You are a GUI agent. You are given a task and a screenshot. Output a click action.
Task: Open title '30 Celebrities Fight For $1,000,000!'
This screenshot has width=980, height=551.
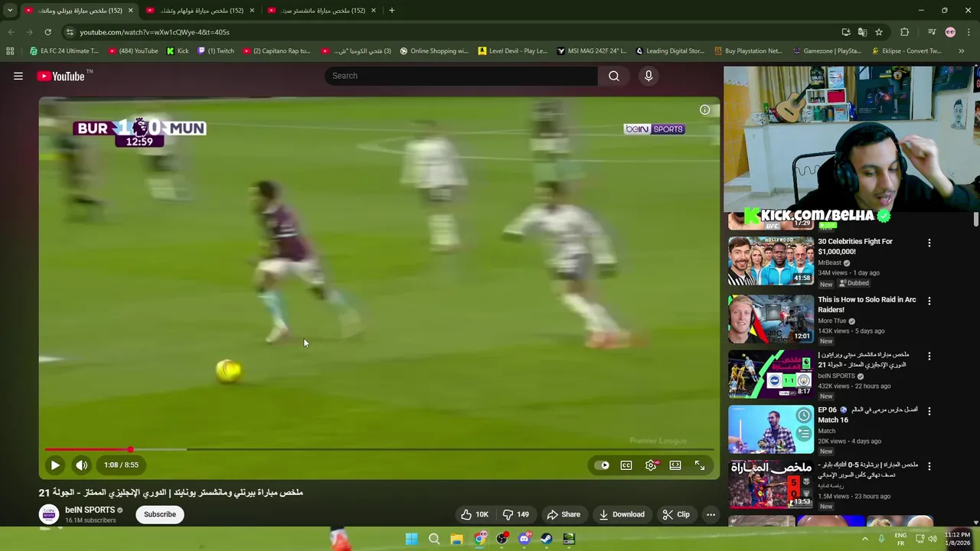tap(855, 246)
